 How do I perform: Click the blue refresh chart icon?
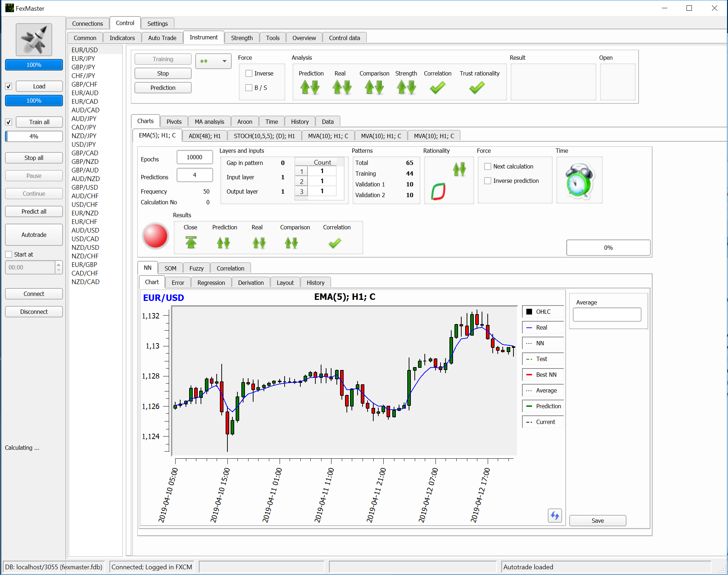[555, 515]
